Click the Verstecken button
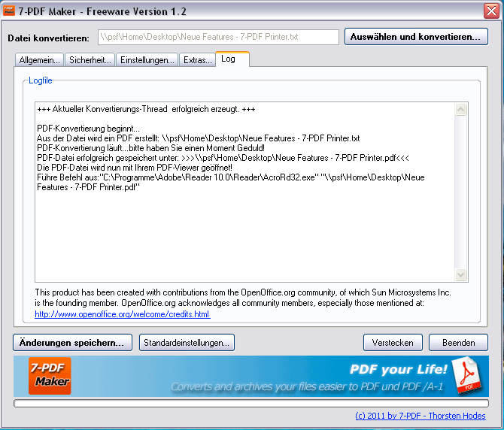This screenshot has height=430, width=504. 393,343
